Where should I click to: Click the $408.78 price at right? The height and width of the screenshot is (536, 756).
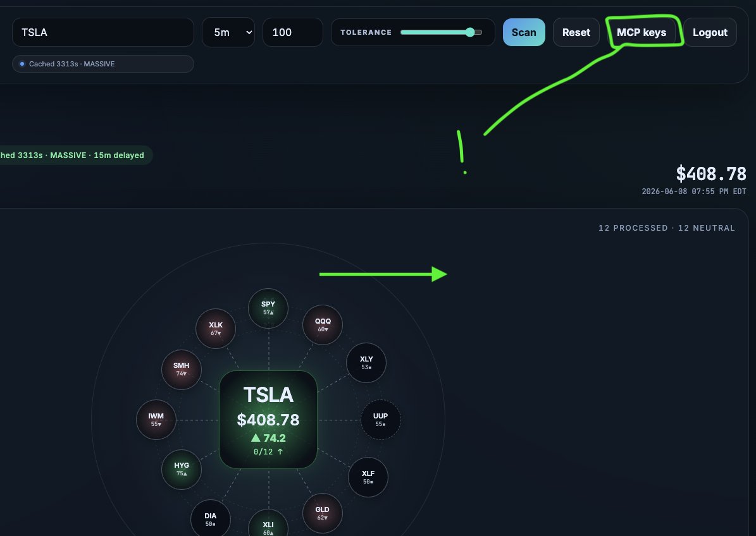(710, 174)
